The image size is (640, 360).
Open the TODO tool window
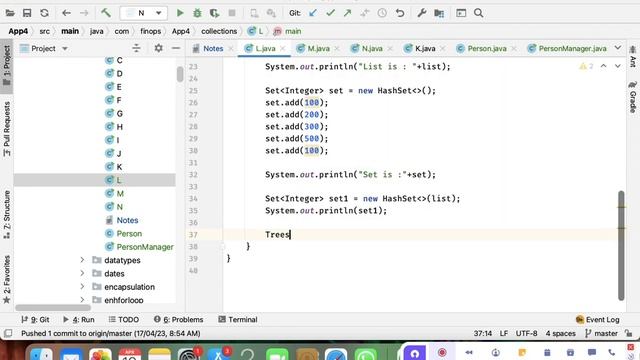click(x=124, y=320)
